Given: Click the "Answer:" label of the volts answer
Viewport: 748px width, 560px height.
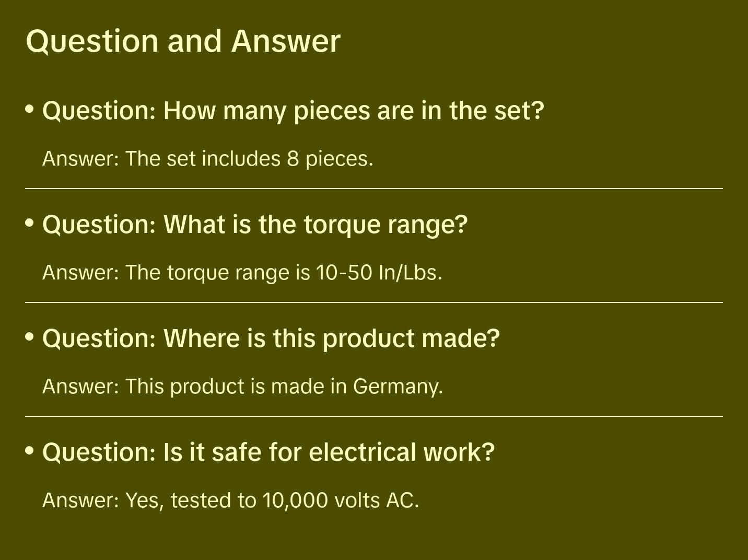Looking at the screenshot, I should [x=81, y=500].
